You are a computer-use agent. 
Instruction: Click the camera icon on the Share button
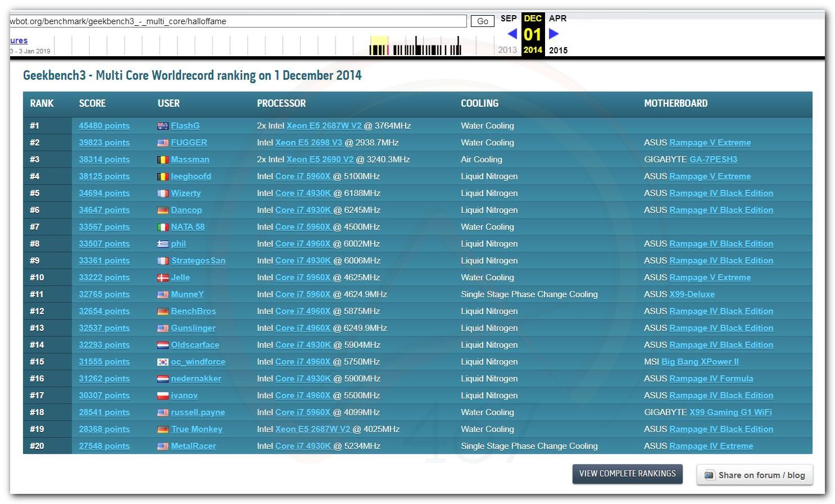[710, 475]
